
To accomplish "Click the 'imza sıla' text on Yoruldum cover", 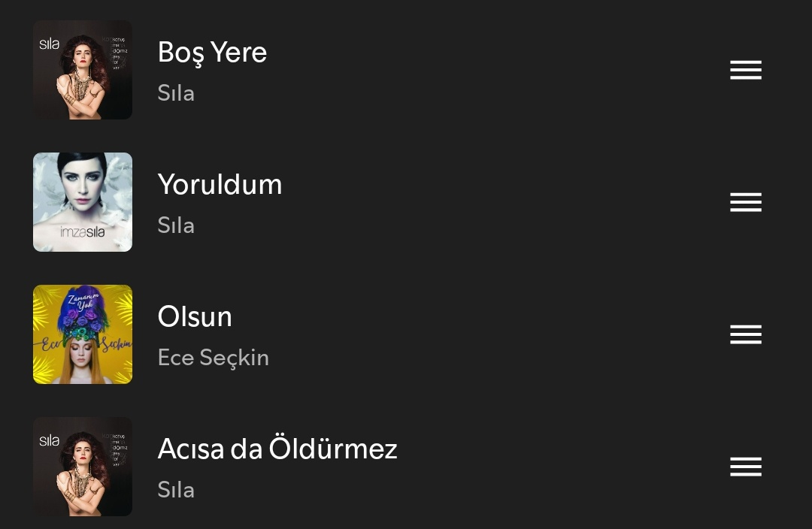I will (x=82, y=233).
